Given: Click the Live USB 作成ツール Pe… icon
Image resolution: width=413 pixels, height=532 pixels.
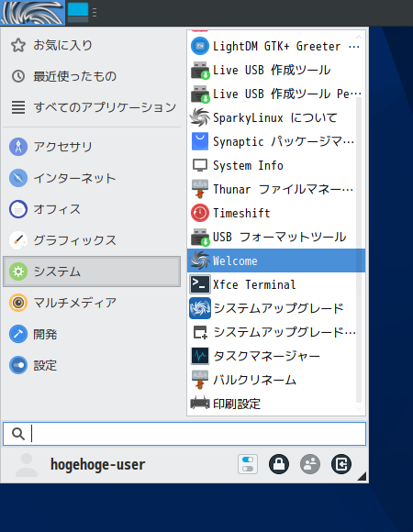Looking at the screenshot, I should click(x=200, y=94).
